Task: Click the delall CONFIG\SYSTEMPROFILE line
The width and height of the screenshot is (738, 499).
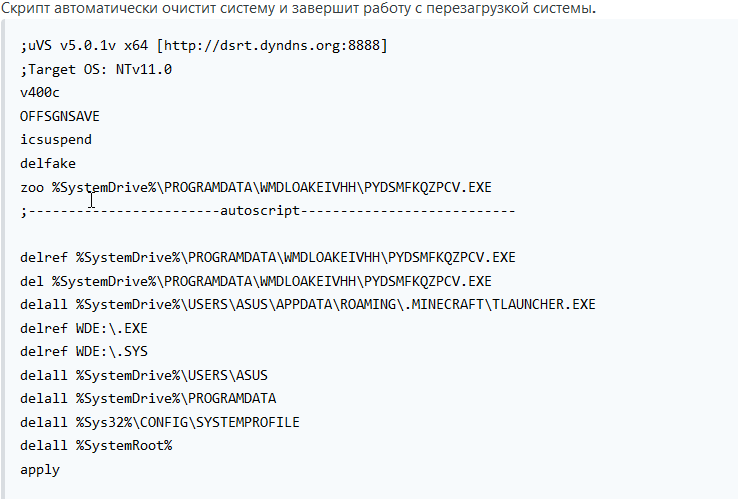Action: [x=160, y=422]
